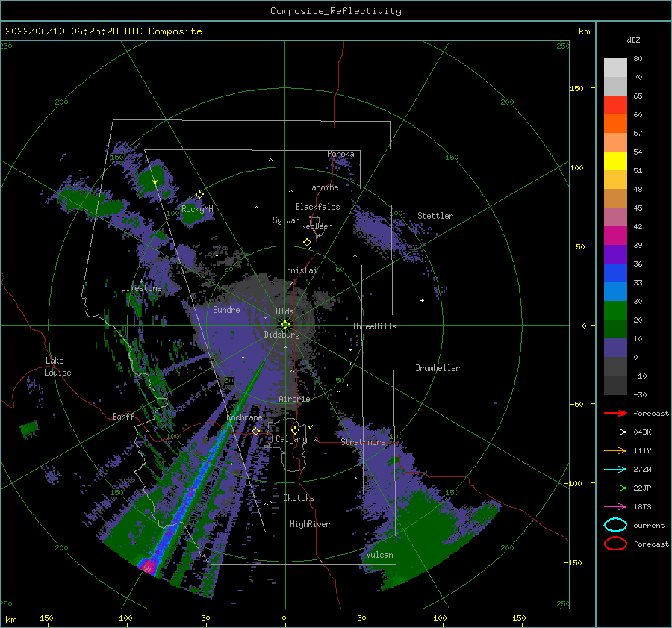Click the ThreeHills label

point(374,326)
